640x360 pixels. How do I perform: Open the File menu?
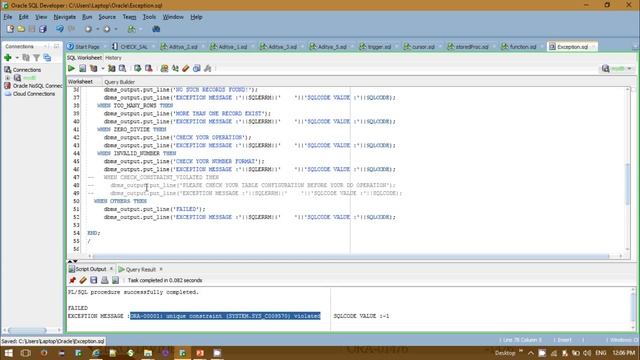click(8, 17)
